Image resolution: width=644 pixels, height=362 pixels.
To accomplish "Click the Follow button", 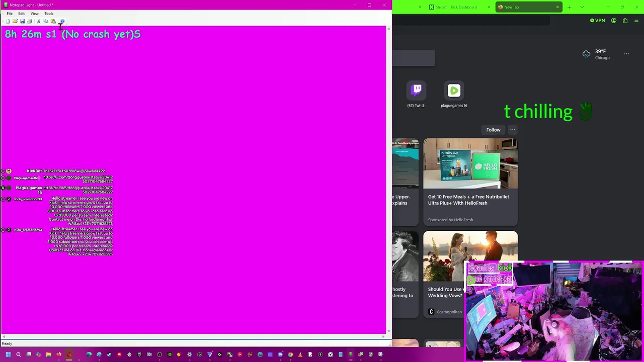I will (x=493, y=130).
